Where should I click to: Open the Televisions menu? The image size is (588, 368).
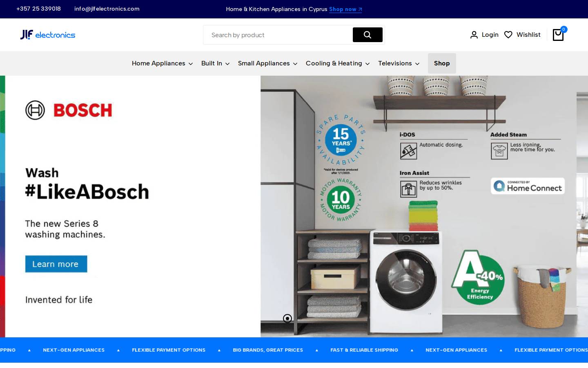(399, 63)
